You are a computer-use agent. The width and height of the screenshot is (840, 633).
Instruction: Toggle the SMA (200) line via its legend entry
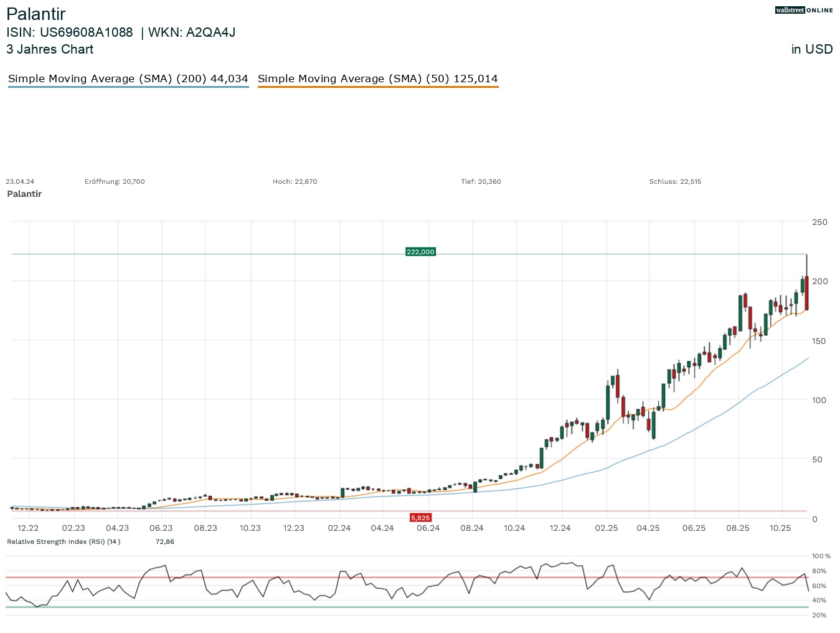click(128, 79)
